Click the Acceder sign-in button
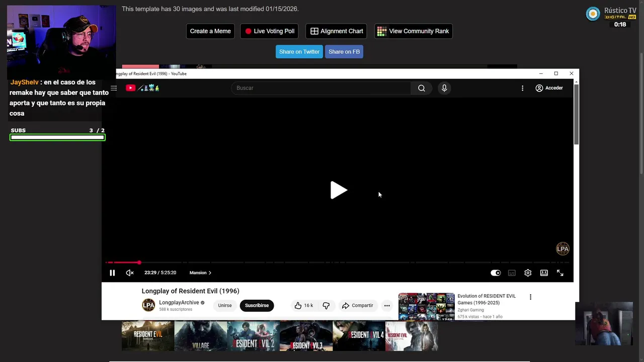The height and width of the screenshot is (362, 644). 549,88
